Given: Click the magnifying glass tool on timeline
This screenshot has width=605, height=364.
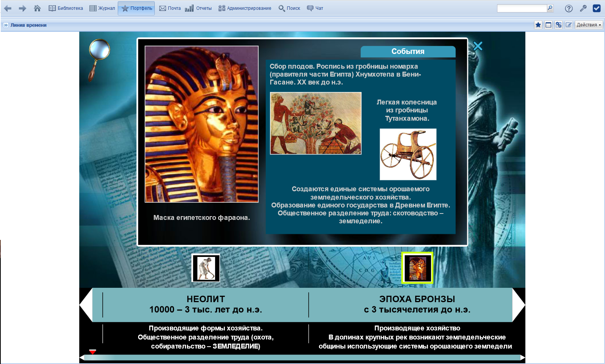Looking at the screenshot, I should point(99,60).
